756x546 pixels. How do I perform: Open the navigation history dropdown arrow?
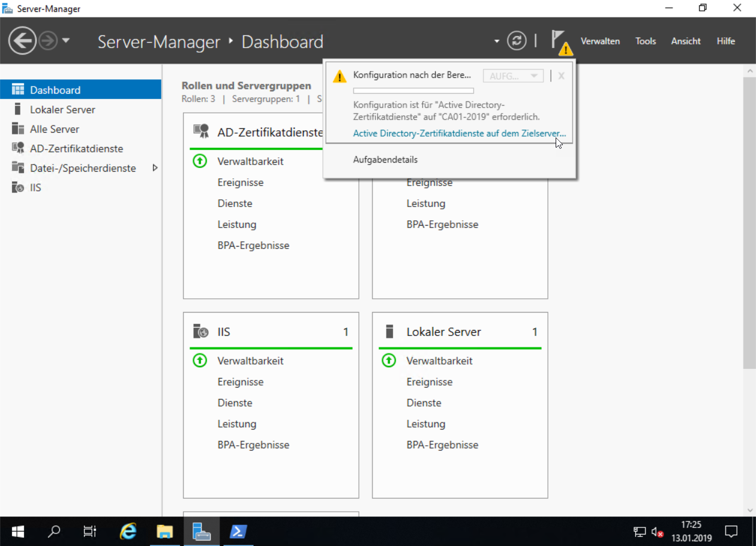(66, 41)
